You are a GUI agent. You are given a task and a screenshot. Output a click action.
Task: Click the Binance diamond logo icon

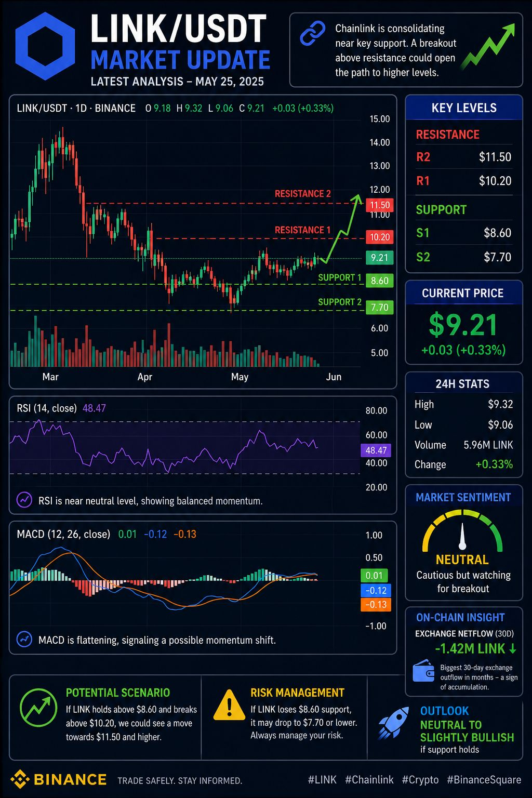tap(20, 779)
